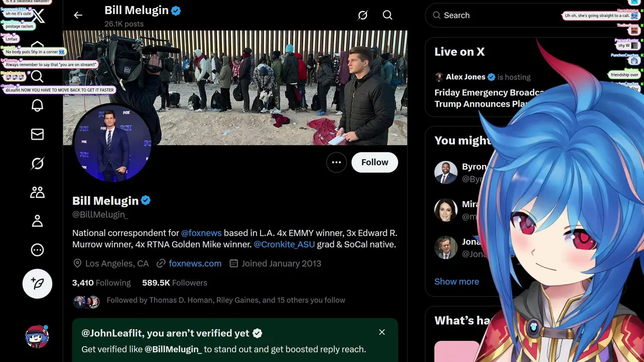Visit the foxnews.com website link

click(195, 263)
